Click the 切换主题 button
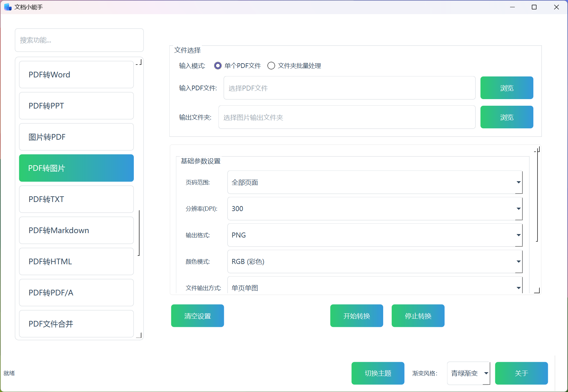This screenshot has height=392, width=568. click(x=378, y=373)
